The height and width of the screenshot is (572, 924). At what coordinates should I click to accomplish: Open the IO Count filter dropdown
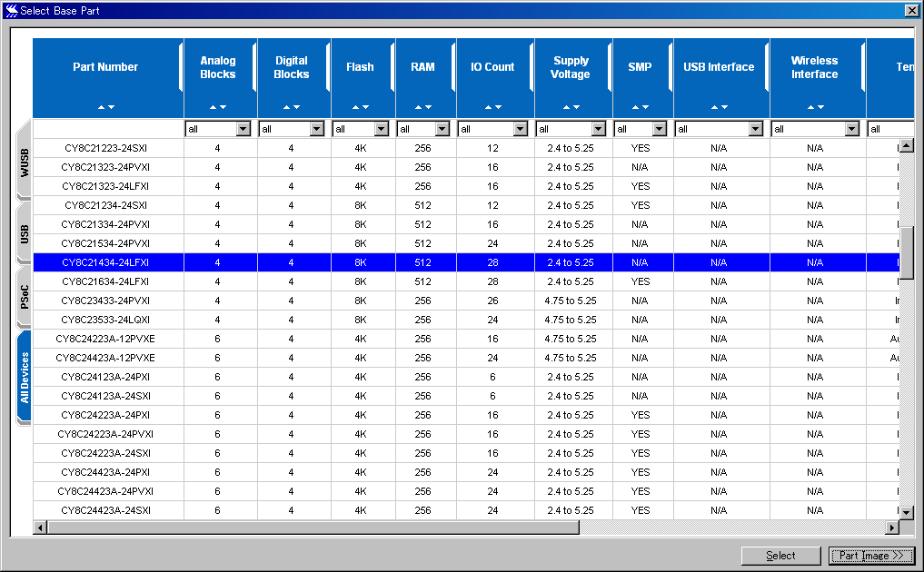(521, 129)
